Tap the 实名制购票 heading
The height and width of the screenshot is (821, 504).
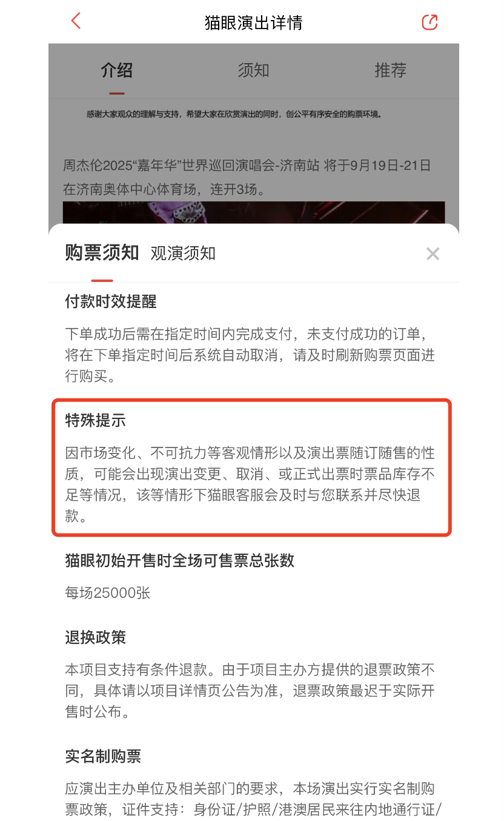click(103, 756)
